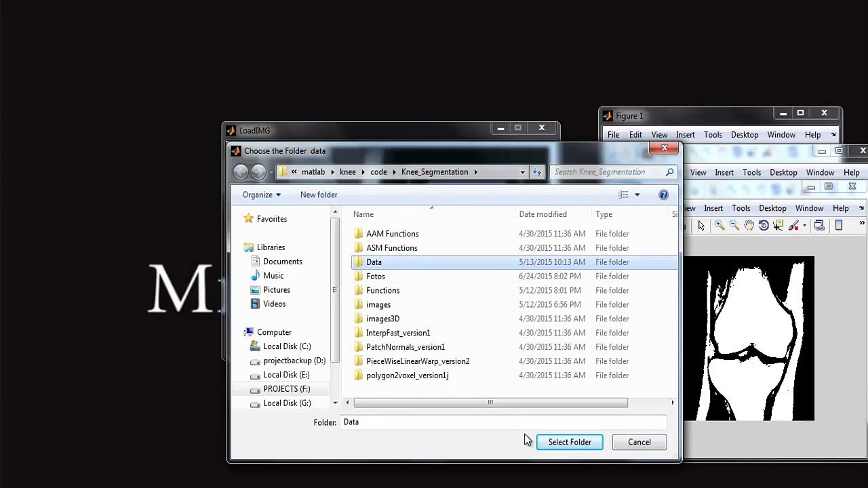The height and width of the screenshot is (488, 868).
Task: Open the Edit menu in Figure 1
Action: 635,135
